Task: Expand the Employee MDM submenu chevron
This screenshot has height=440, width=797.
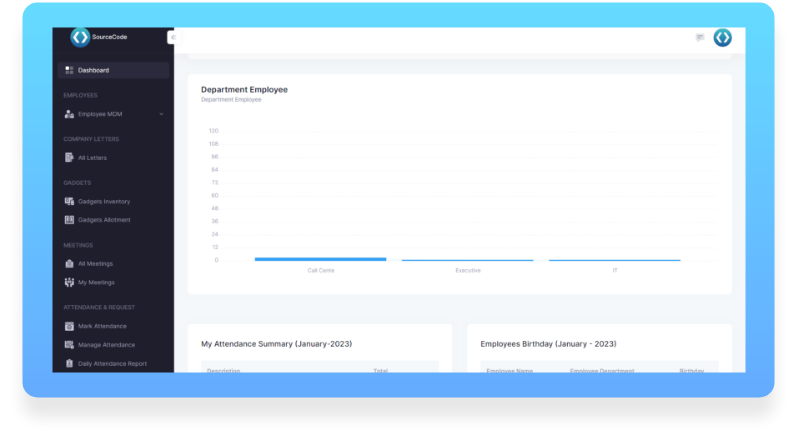Action: [x=161, y=114]
